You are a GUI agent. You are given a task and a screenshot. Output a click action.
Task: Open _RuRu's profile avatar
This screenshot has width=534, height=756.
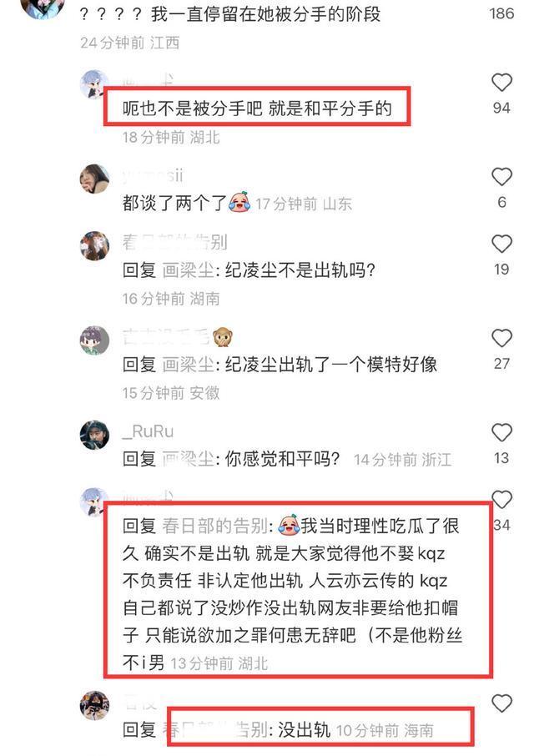(94, 435)
